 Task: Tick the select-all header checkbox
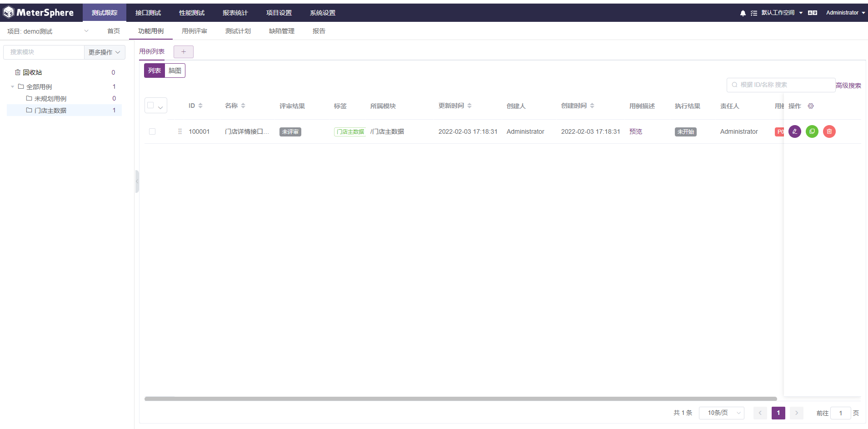150,105
